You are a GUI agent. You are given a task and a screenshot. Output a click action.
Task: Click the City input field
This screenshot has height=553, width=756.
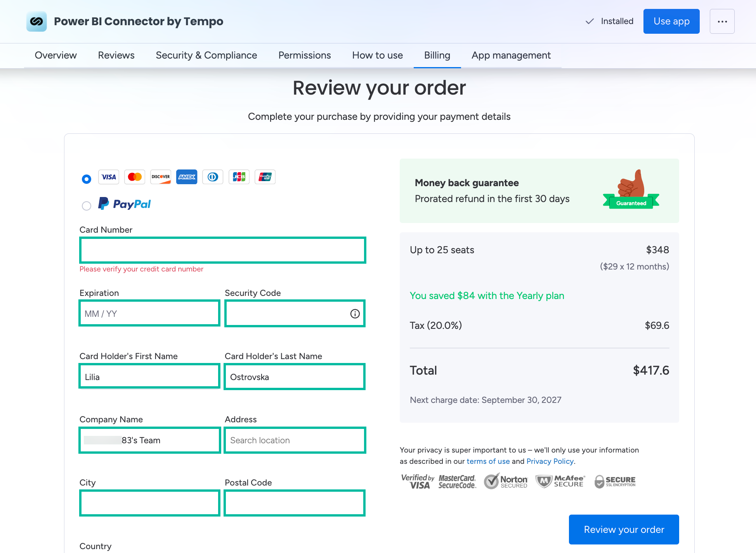(x=149, y=503)
